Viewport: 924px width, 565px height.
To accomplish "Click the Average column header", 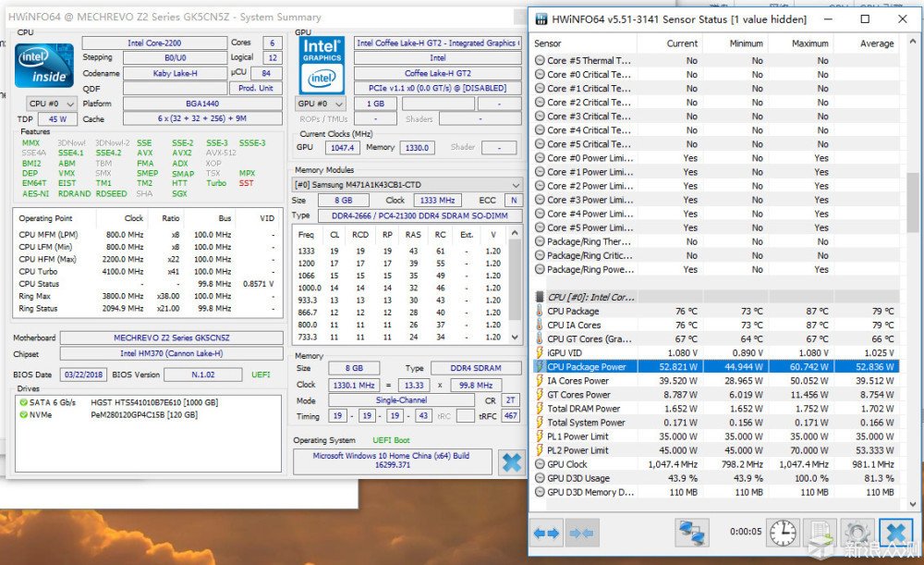I will click(x=876, y=43).
